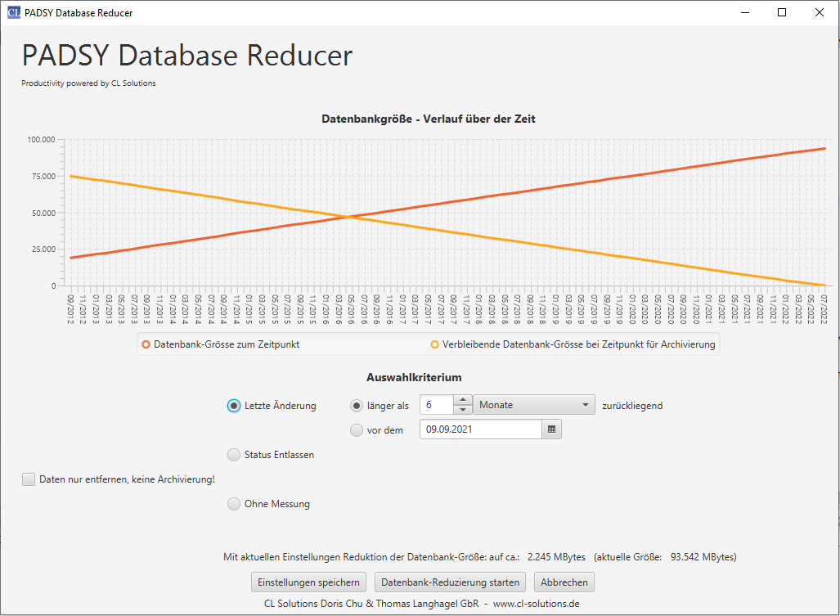The height and width of the screenshot is (616, 840).
Task: Maximize the PADSY Database Reducer window
Action: [782, 12]
